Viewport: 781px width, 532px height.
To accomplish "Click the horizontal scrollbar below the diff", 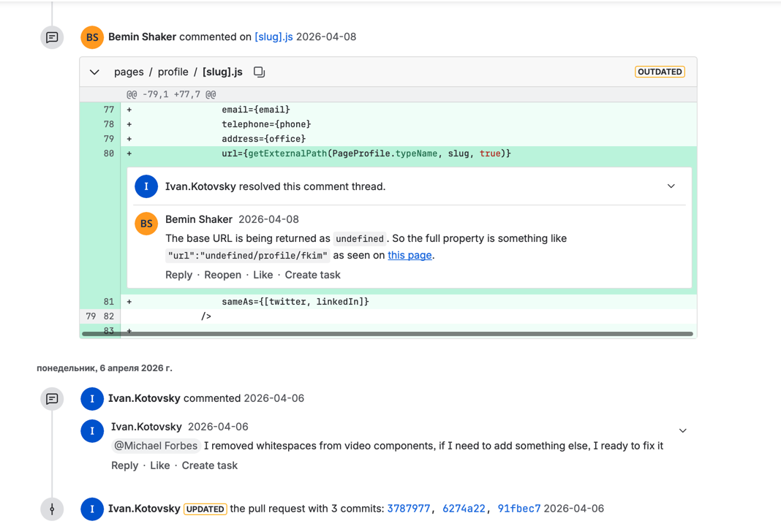I will pyautogui.click(x=402, y=332).
